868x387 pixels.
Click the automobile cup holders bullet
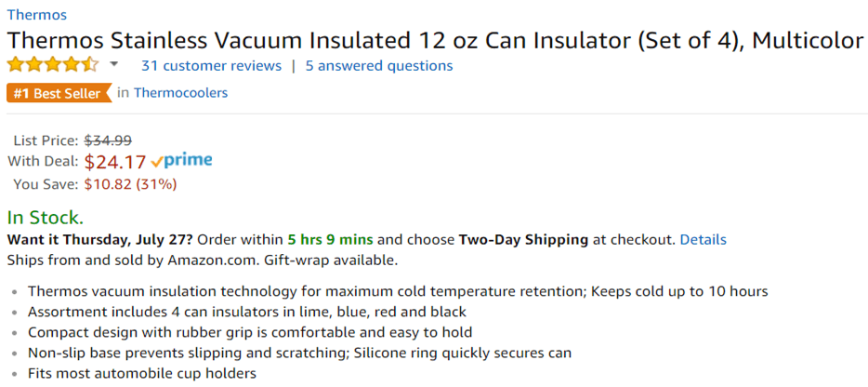pos(142,374)
